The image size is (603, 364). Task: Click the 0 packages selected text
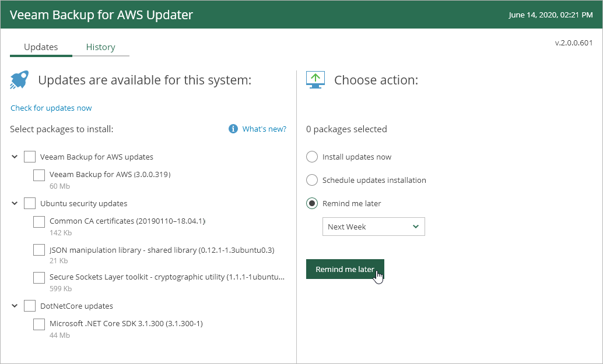[x=346, y=129]
